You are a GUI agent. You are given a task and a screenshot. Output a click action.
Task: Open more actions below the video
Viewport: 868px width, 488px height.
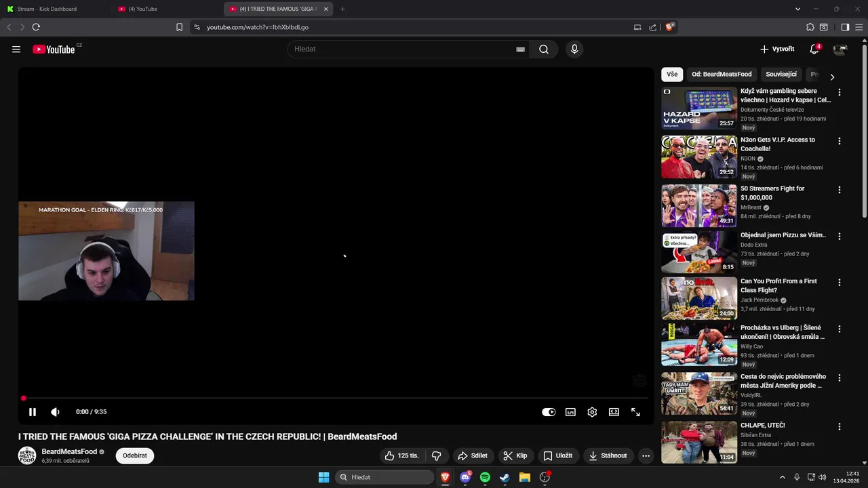(x=646, y=455)
